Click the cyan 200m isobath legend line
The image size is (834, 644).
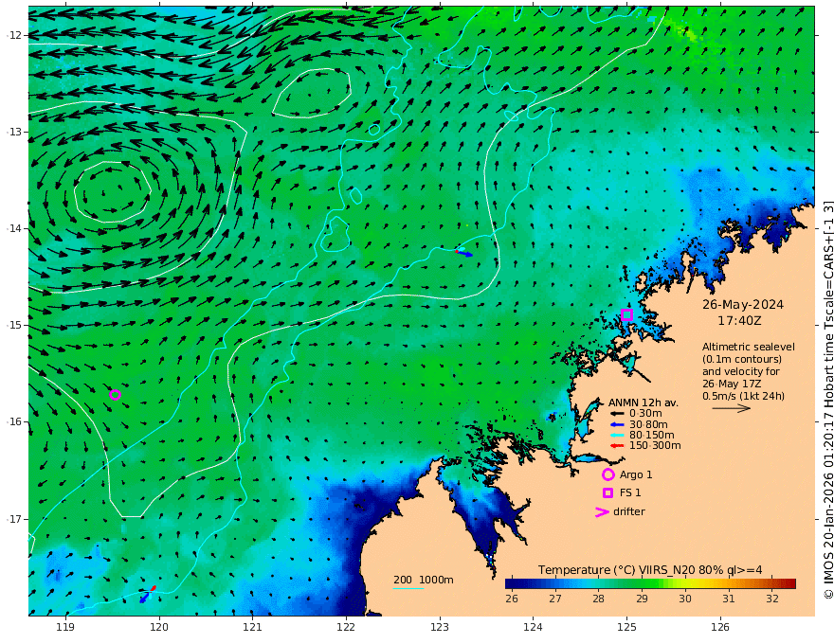(408, 588)
